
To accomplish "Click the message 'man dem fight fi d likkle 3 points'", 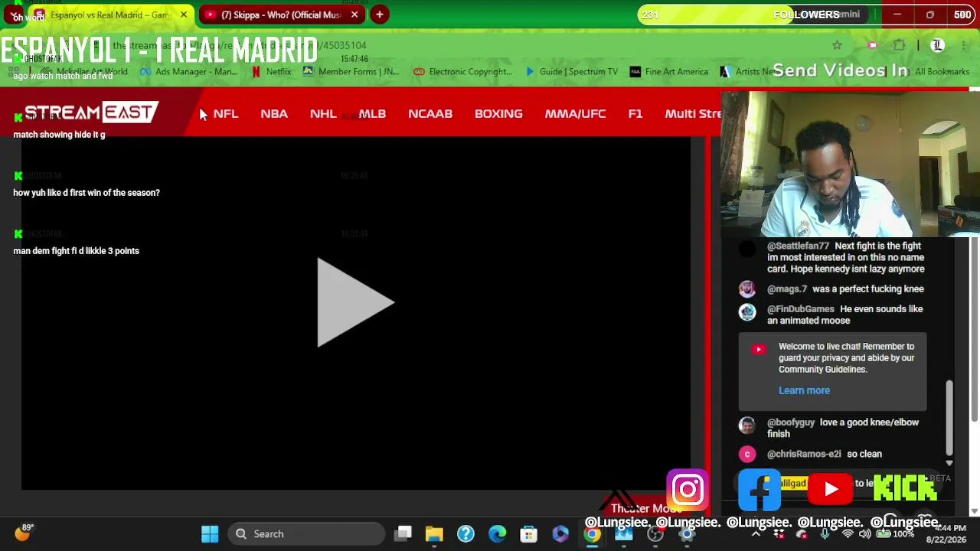I will coord(76,251).
